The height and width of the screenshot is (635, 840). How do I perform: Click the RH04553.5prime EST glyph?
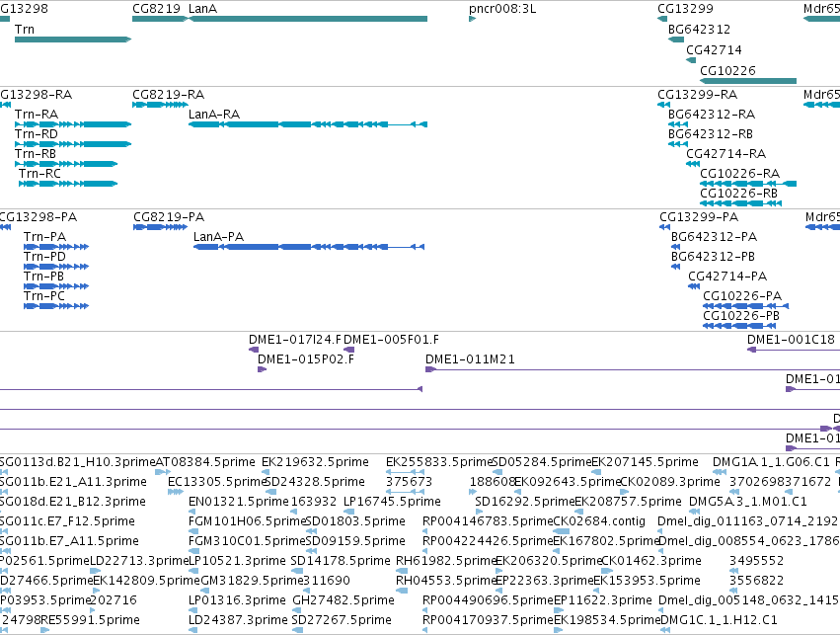click(403, 591)
